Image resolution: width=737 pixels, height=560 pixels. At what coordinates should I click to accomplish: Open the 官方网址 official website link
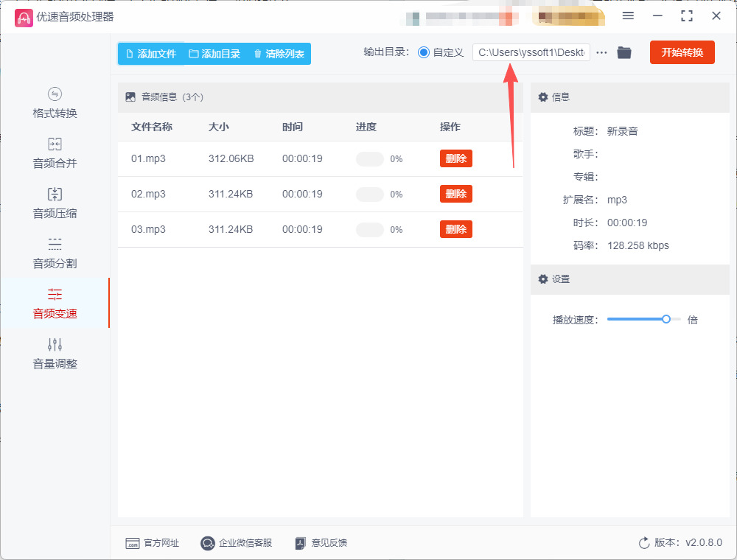click(153, 543)
